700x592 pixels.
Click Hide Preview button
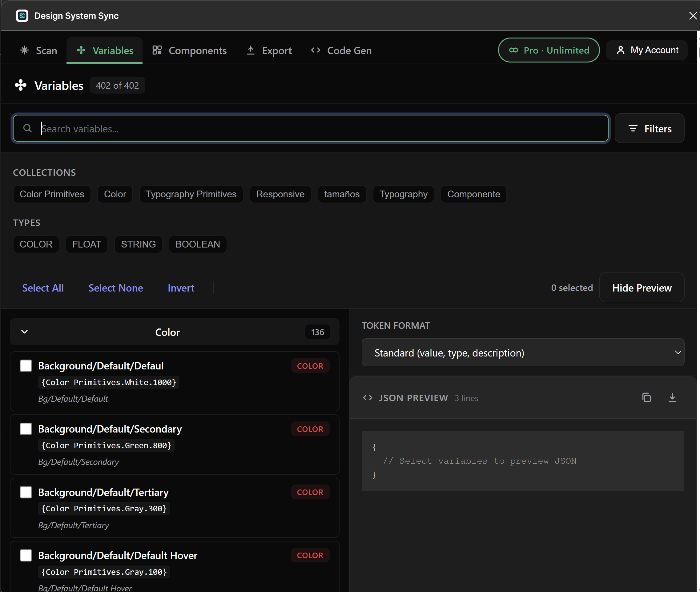coord(642,288)
